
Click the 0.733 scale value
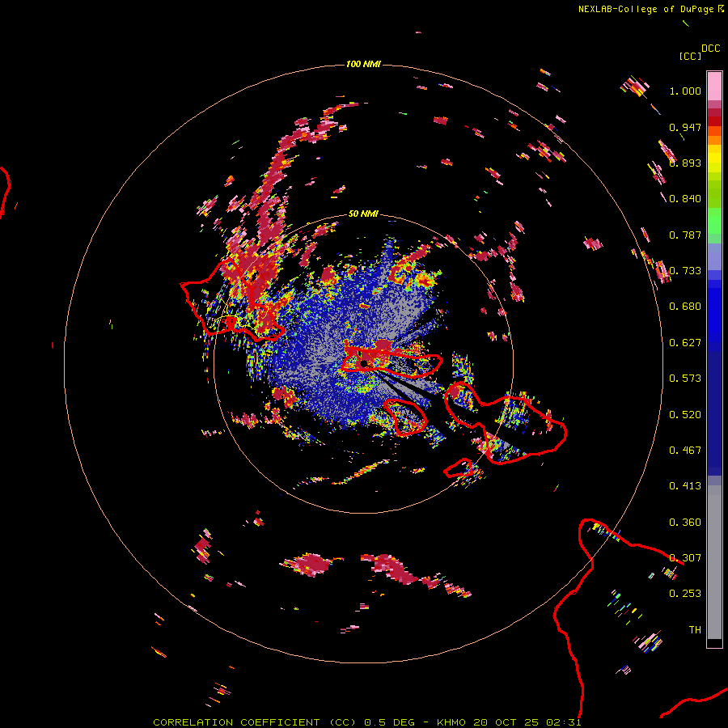coord(685,271)
